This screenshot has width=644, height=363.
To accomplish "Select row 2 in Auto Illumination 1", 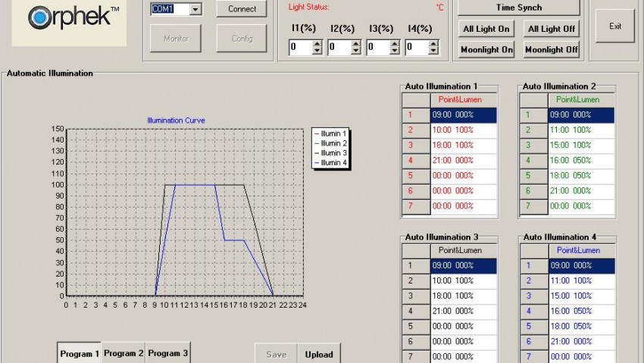I will tap(463, 130).
